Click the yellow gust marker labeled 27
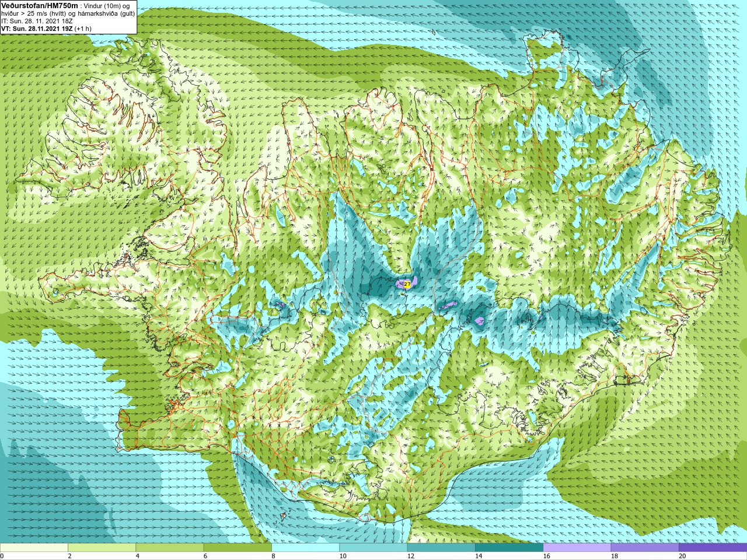The width and height of the screenshot is (747, 560). click(x=407, y=284)
